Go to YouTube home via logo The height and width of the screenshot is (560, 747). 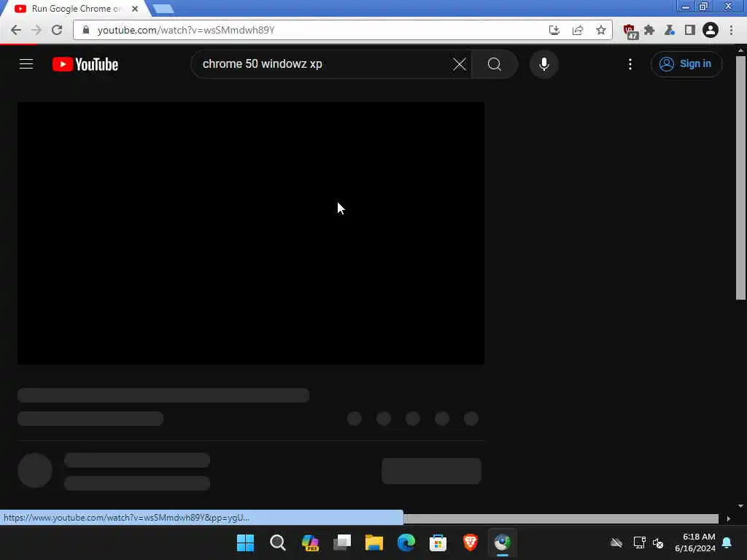pos(85,64)
